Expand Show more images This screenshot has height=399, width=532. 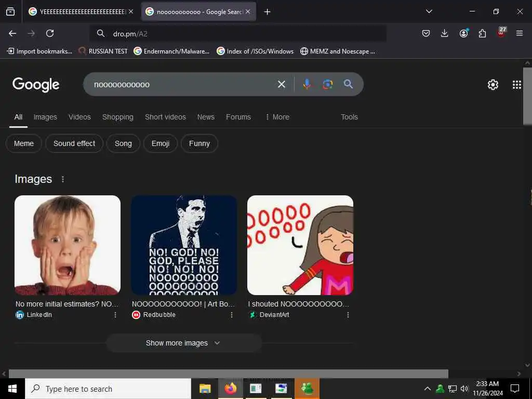pos(183,343)
